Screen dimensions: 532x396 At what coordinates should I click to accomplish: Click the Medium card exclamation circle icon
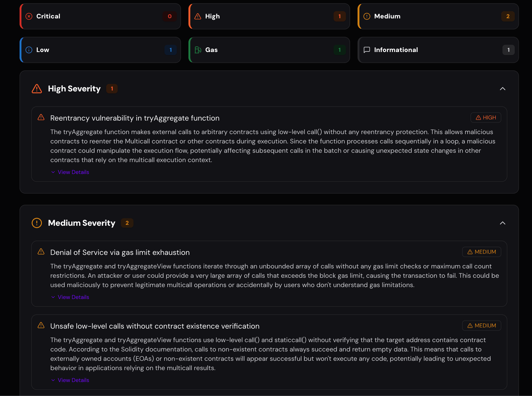point(367,16)
